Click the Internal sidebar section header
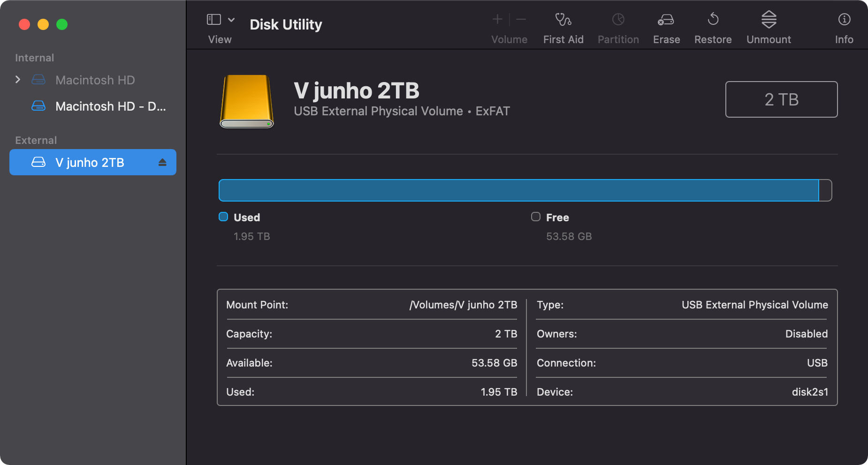868x465 pixels. pos(35,58)
